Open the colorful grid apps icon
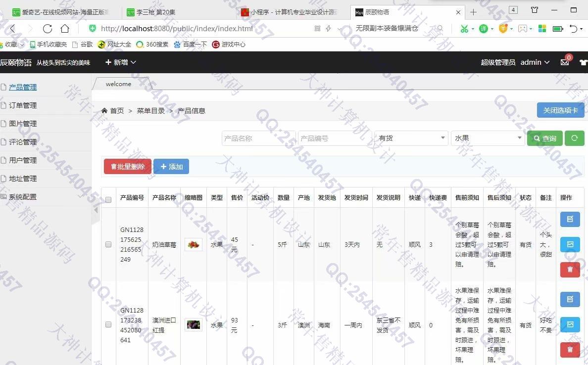The width and height of the screenshot is (588, 365). tap(542, 29)
